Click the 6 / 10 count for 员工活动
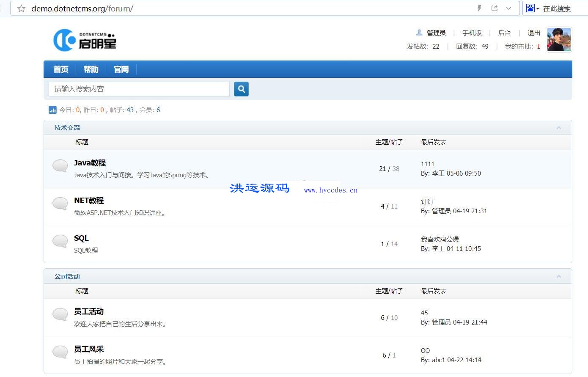 click(x=389, y=317)
